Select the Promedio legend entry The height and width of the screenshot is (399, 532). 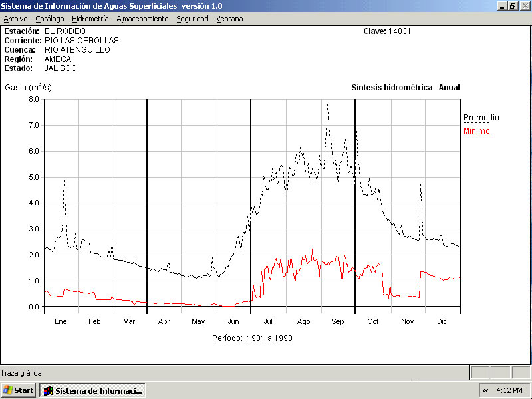(481, 118)
